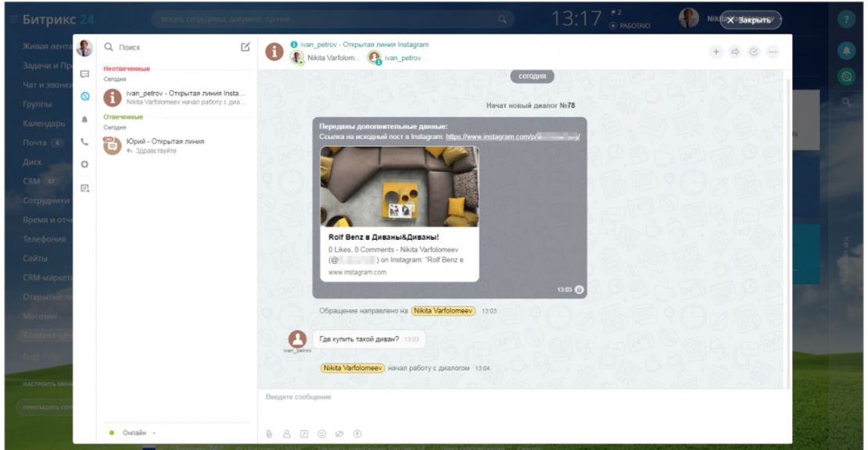This screenshot has width=868, height=450.
Task: Open the hamburger menu beside Битрикс 24 logo
Action: 13,20
